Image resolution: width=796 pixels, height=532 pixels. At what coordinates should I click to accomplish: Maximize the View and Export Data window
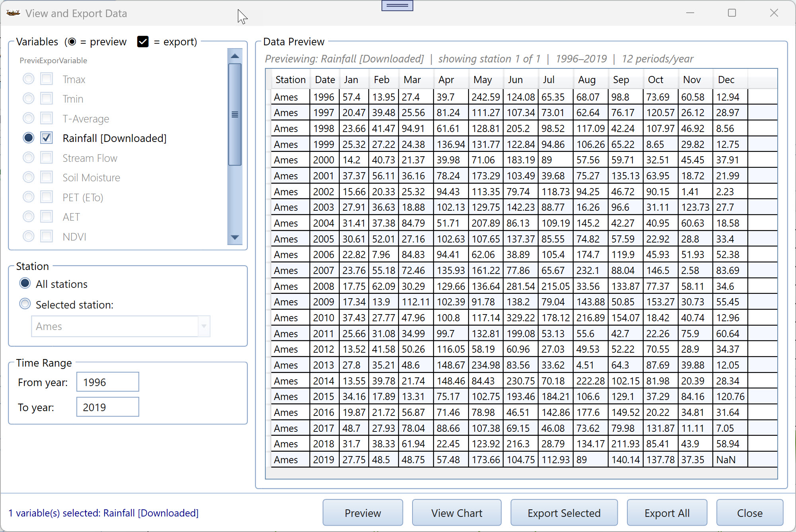(x=732, y=13)
